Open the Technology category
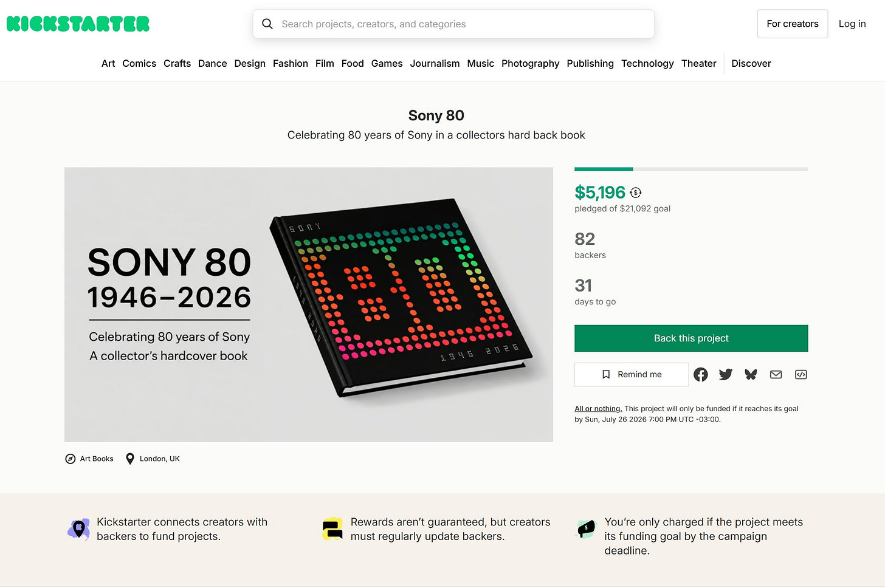The width and height of the screenshot is (885, 588). [647, 63]
